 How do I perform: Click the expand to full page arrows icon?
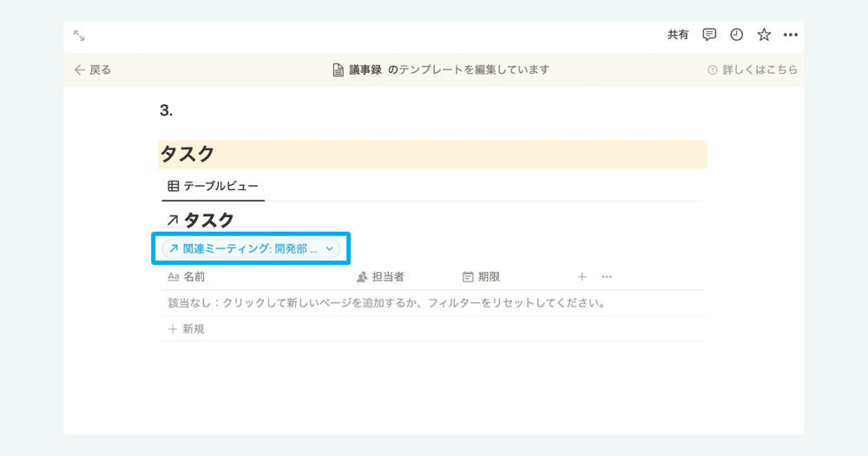(79, 36)
